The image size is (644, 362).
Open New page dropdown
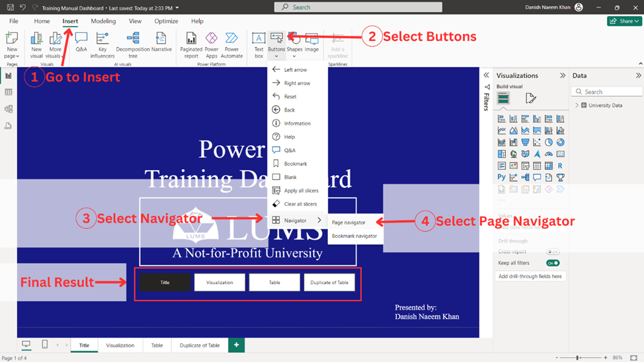click(x=11, y=45)
